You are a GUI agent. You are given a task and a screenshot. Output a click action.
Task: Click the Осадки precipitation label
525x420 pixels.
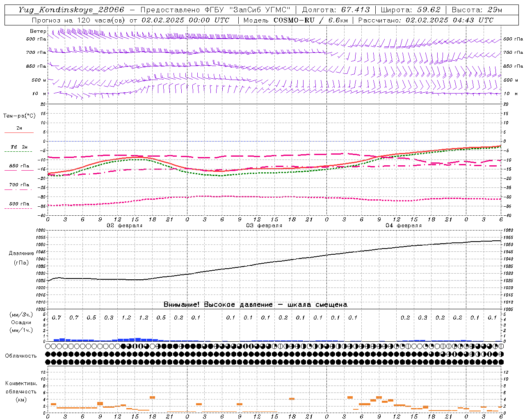click(21, 322)
